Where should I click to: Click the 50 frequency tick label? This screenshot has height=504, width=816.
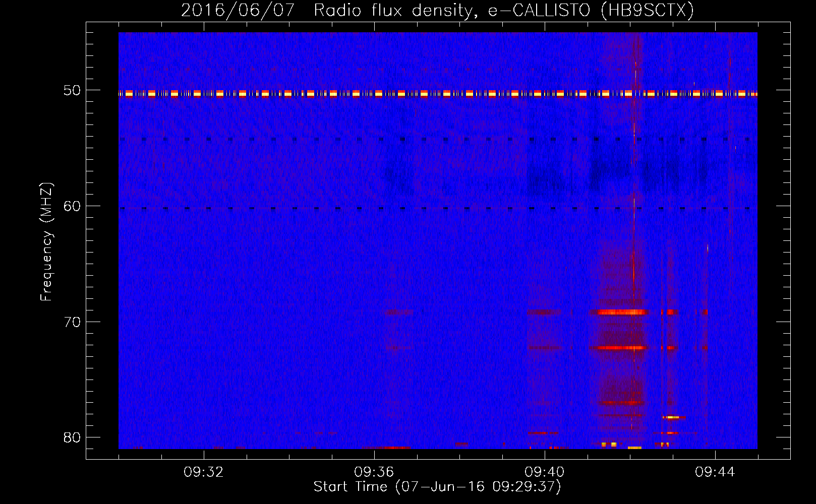coord(72,91)
